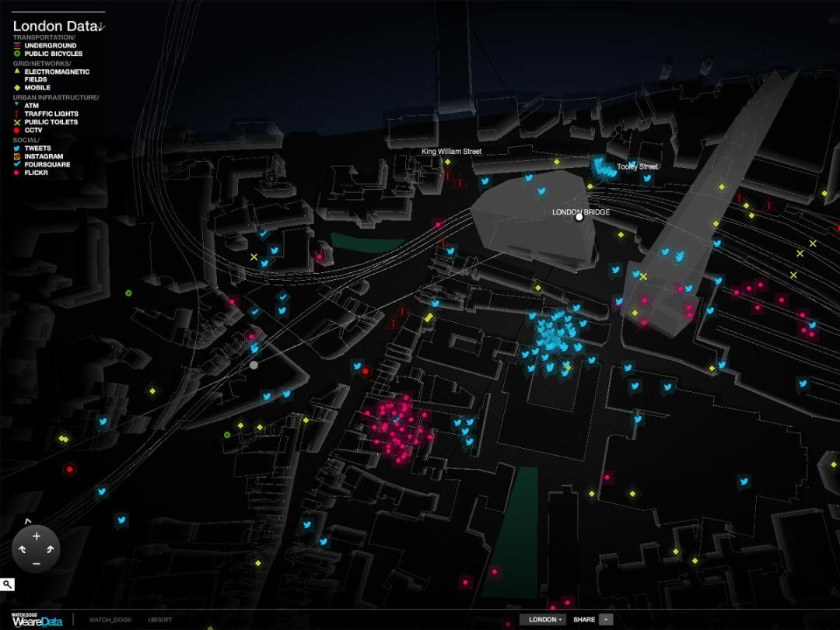The height and width of the screenshot is (630, 840).
Task: Collapse the London Data legend panel
Action: (102, 27)
